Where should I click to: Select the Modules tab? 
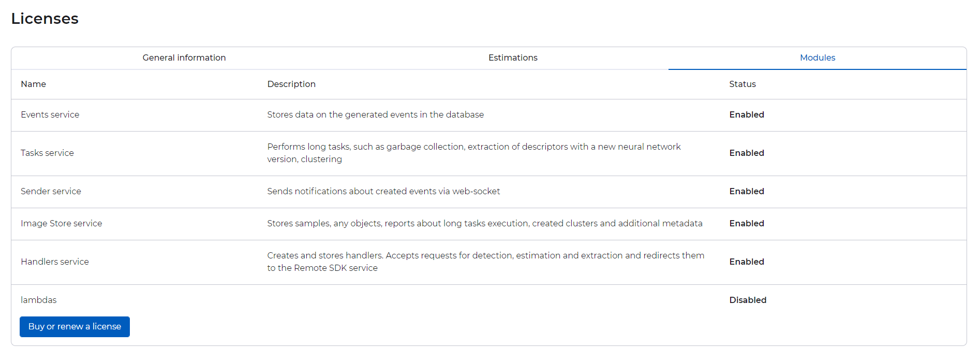[x=817, y=58]
